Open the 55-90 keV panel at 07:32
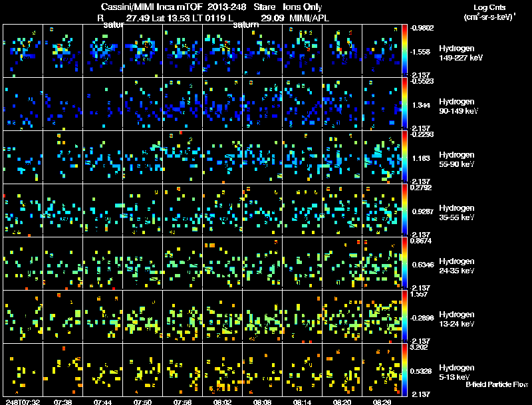532x405 pixels. tap(23, 157)
